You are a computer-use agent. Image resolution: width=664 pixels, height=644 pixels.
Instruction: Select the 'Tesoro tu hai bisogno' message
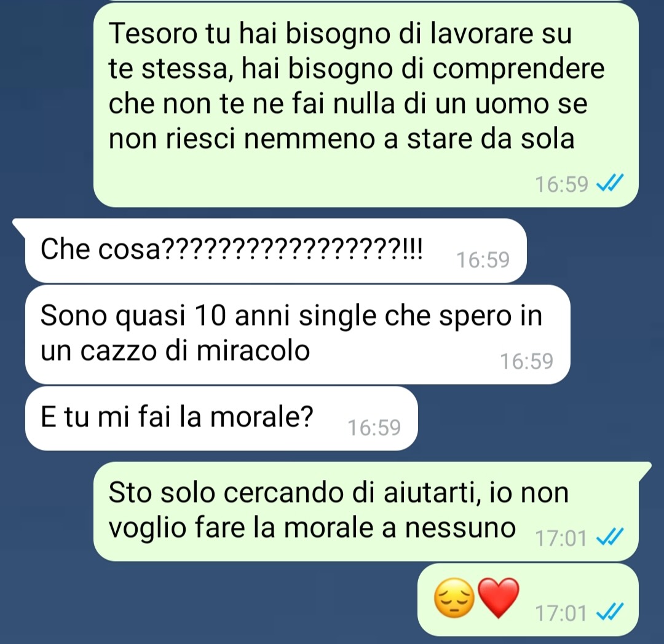click(366, 104)
